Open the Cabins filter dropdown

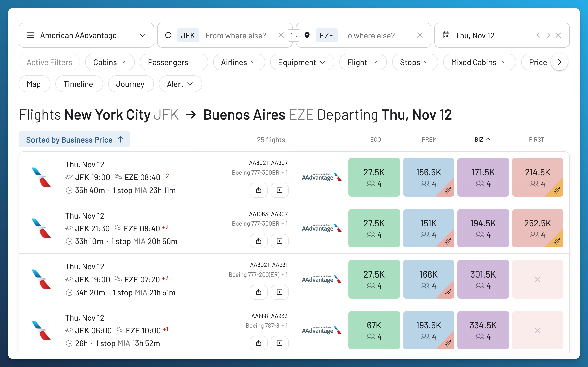[110, 62]
